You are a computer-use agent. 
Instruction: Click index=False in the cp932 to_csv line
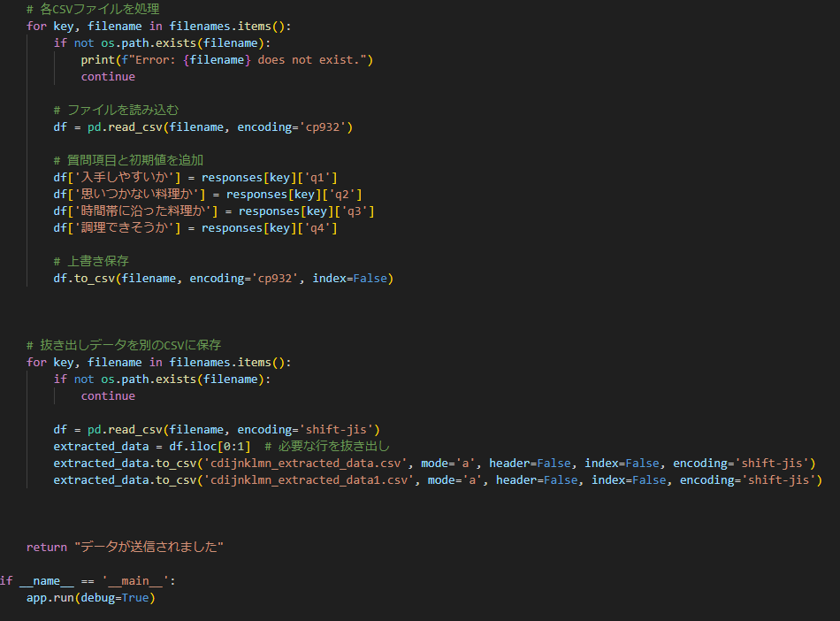coord(352,278)
